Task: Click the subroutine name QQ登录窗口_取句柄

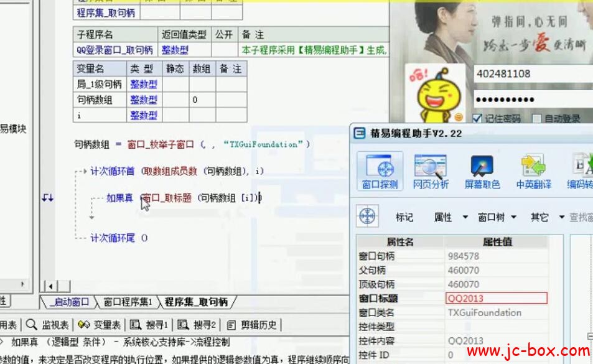Action: tap(115, 50)
